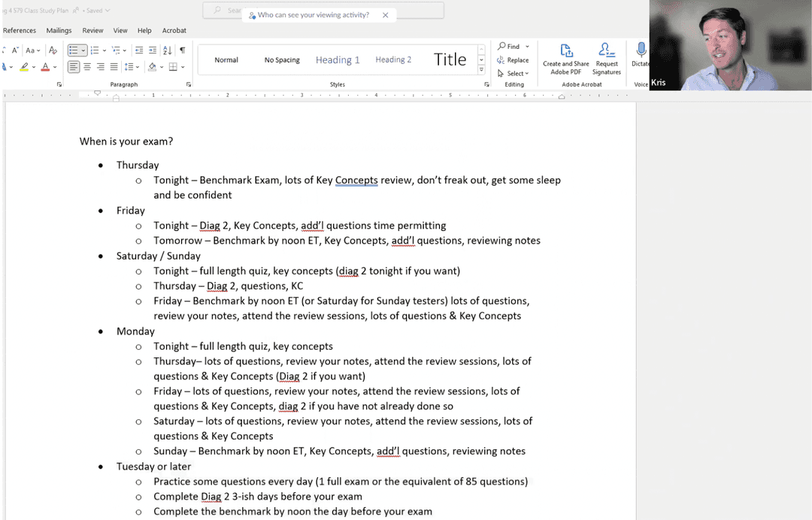Click Create and Share Adobe PDF

click(x=566, y=59)
